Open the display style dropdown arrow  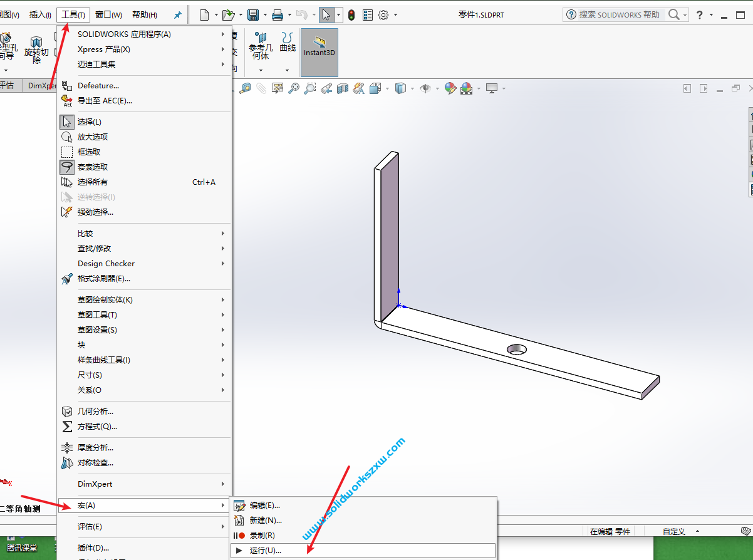pos(412,88)
